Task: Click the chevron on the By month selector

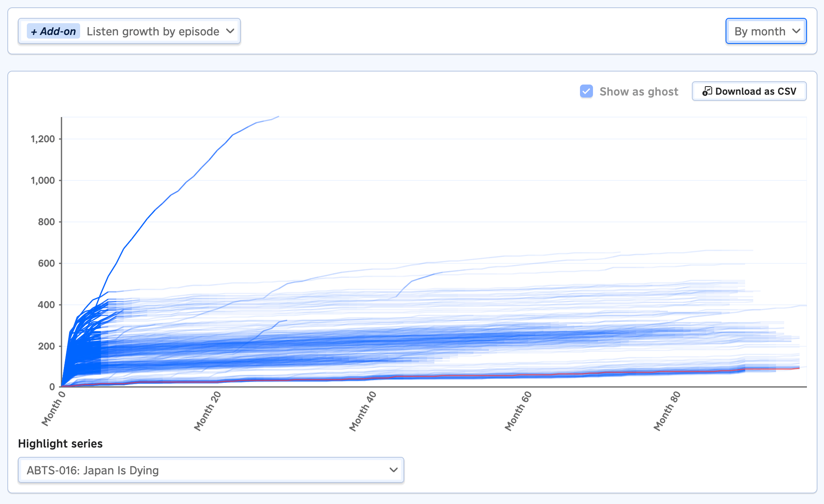Action: point(796,31)
